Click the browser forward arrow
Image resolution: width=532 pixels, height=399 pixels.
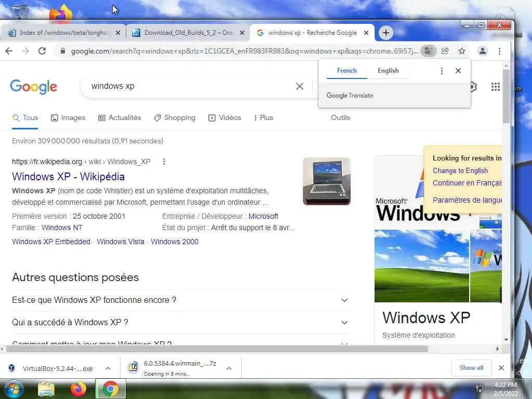[25, 51]
